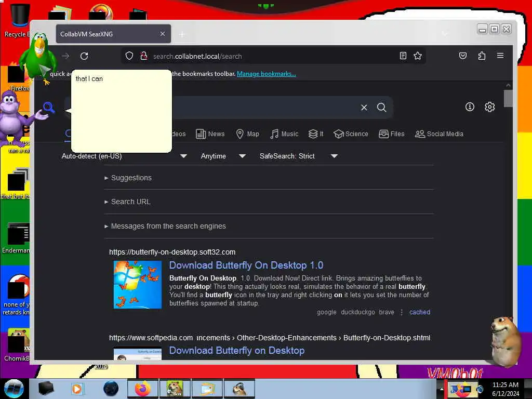Open Download Butterfly On Desktop 1.0 result
Viewport: 532px width, 399px height.
(x=246, y=265)
